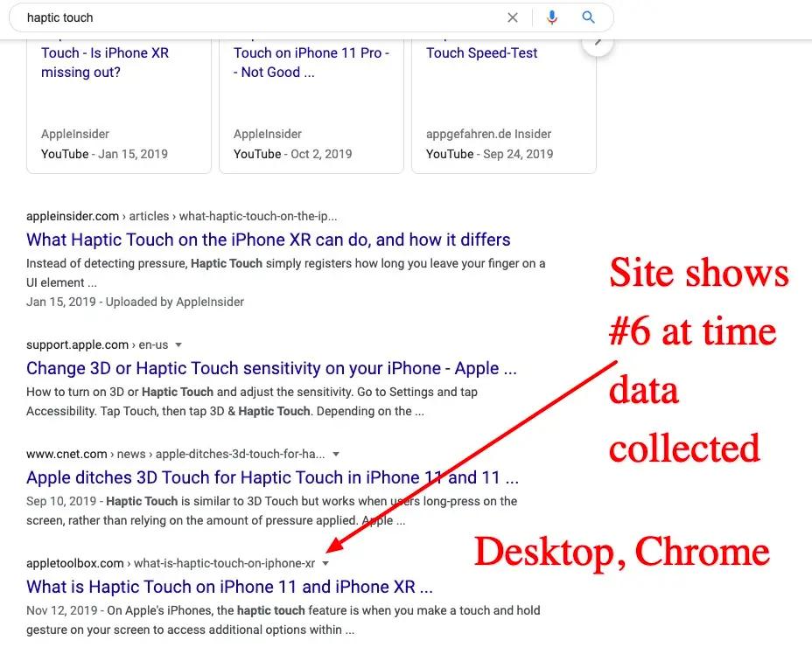
Task: Click the appletoolbox.com breadcrumb text
Action: [171, 563]
